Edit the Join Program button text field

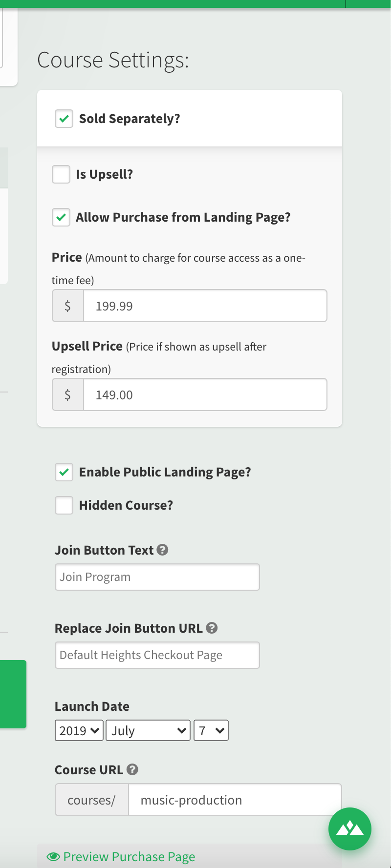point(157,577)
